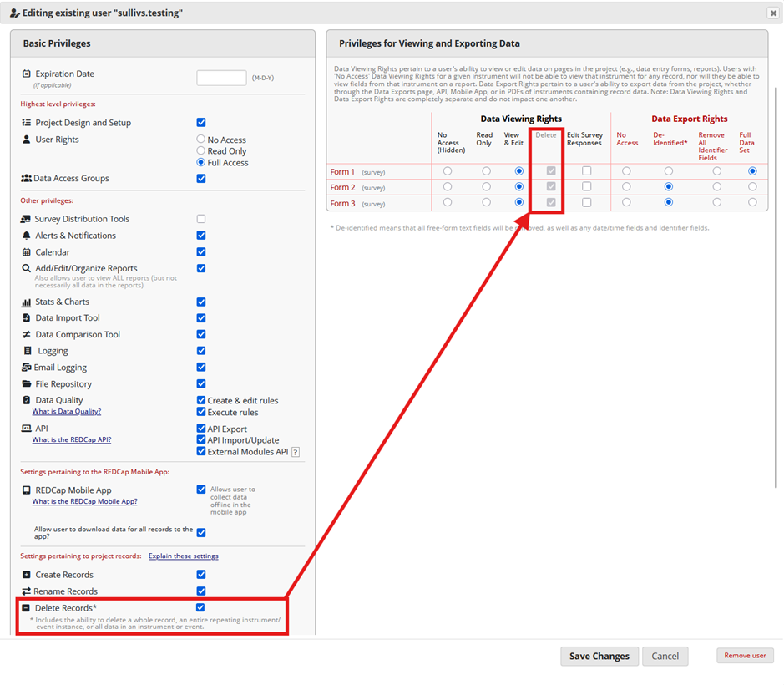Screen dimensions: 784x685
Task: Click the Add/Edit/Organize Reports magnifier icon
Action: click(x=27, y=268)
